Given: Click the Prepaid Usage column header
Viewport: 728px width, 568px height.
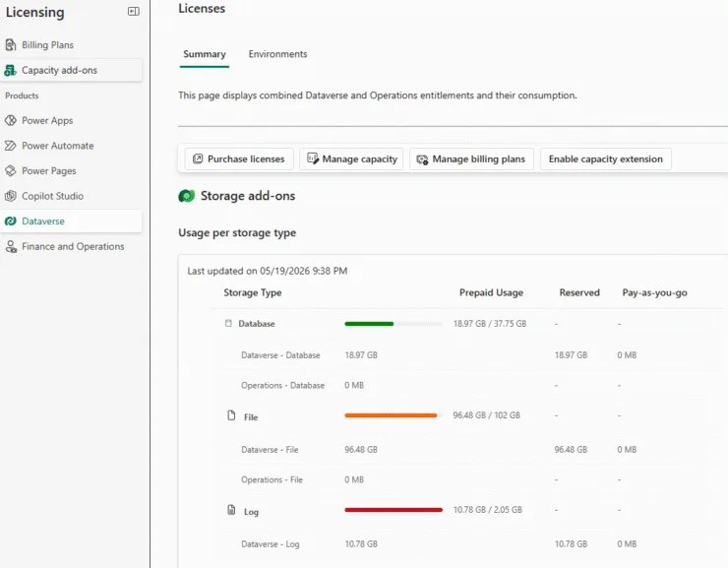Looking at the screenshot, I should 491,292.
